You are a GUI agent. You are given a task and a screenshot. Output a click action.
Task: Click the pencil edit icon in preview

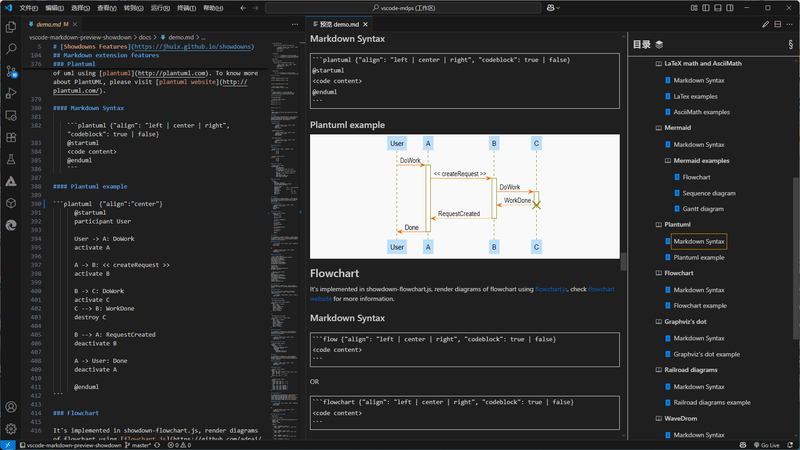pos(765,24)
